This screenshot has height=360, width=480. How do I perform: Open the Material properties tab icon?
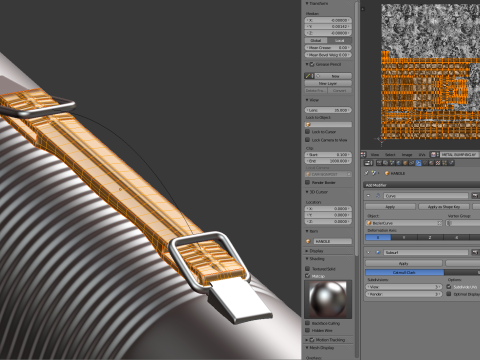[431, 163]
